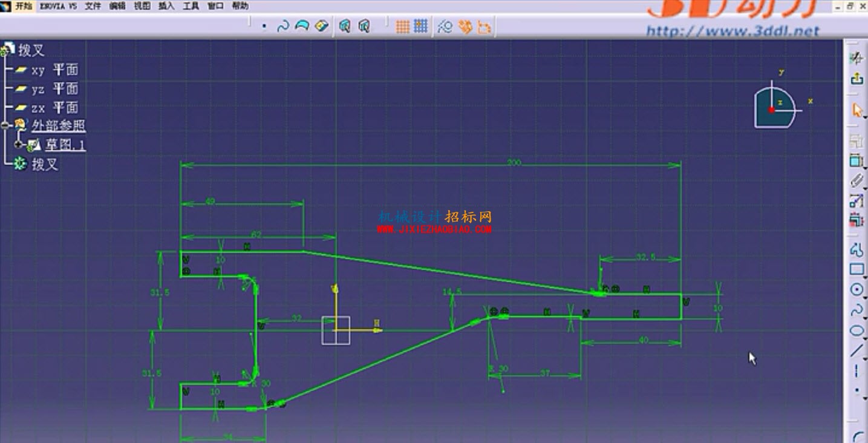This screenshot has height=443, width=868.
Task: Open the Ellipse tool flyout arrow
Action: (x=865, y=338)
